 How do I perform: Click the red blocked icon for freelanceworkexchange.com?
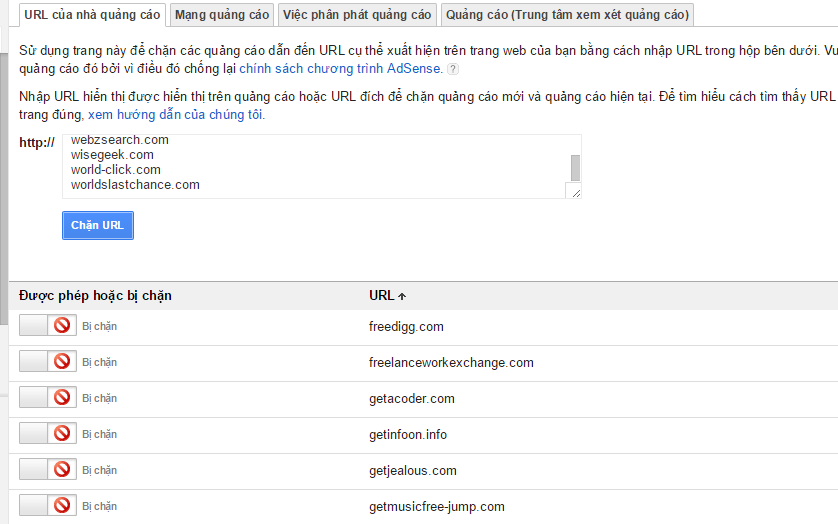pos(62,361)
